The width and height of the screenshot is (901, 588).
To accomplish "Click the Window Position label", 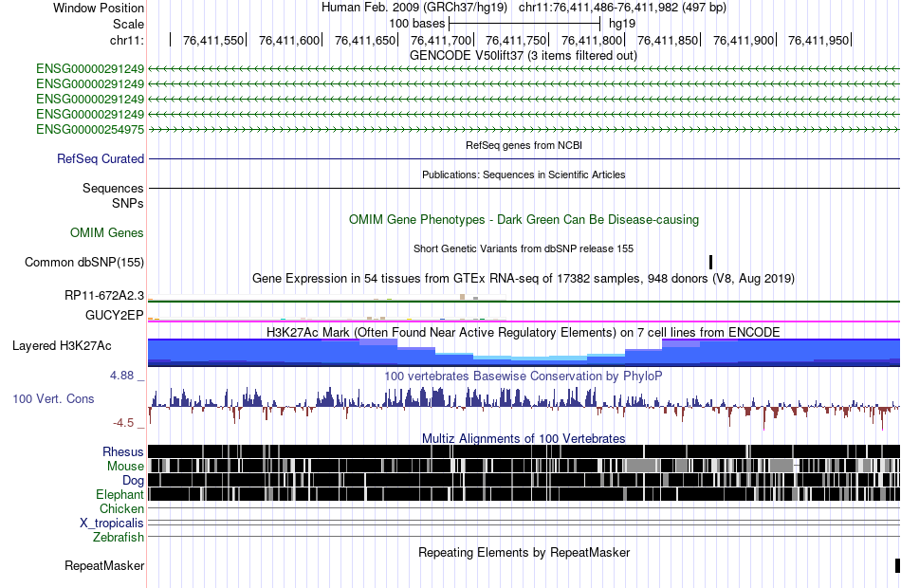I will pos(99,8).
